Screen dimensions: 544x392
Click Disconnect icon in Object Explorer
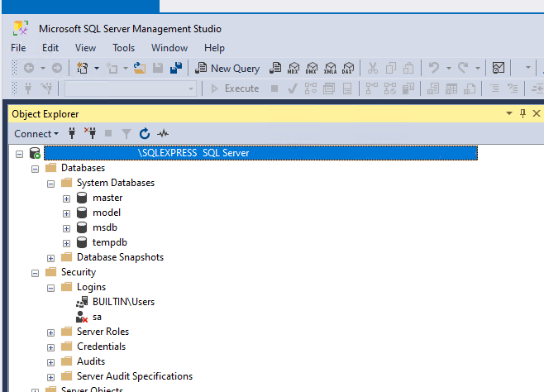click(x=90, y=133)
